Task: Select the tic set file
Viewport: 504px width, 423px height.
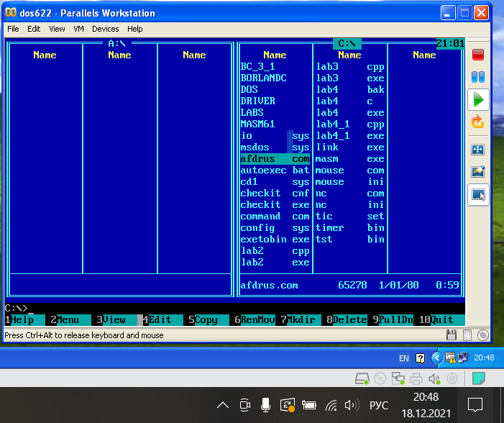Action: 350,216
